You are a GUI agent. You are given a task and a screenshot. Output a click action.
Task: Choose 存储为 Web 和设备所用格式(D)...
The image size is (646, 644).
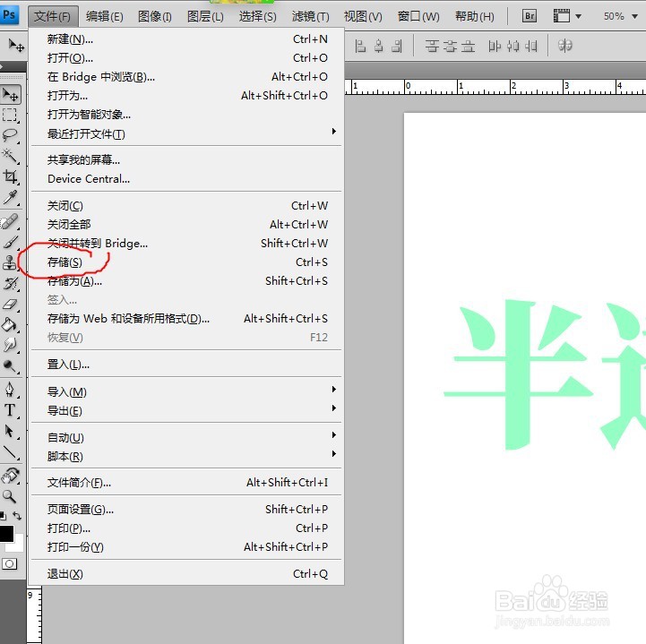pos(186,318)
